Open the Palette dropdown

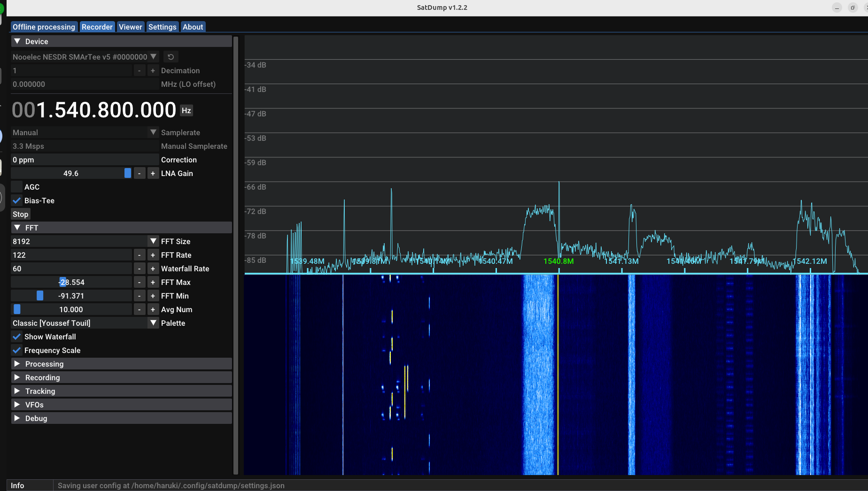tap(85, 323)
